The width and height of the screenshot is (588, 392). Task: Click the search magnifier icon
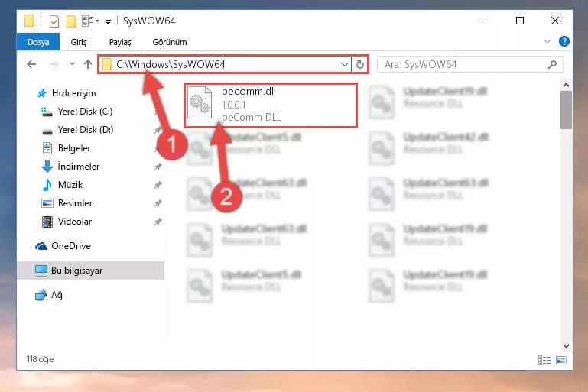pos(552,64)
